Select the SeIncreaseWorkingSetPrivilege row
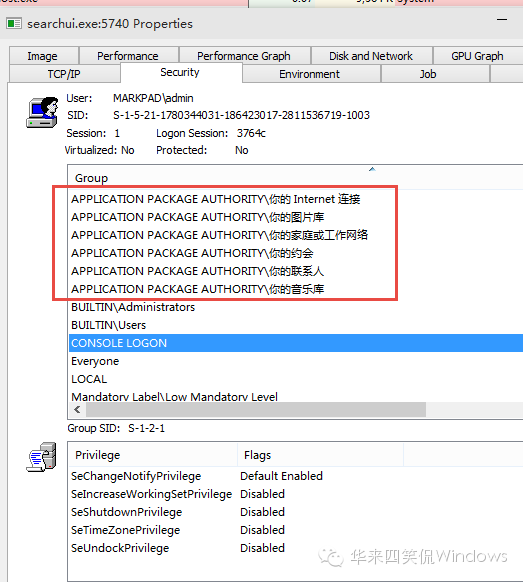 coord(296,494)
